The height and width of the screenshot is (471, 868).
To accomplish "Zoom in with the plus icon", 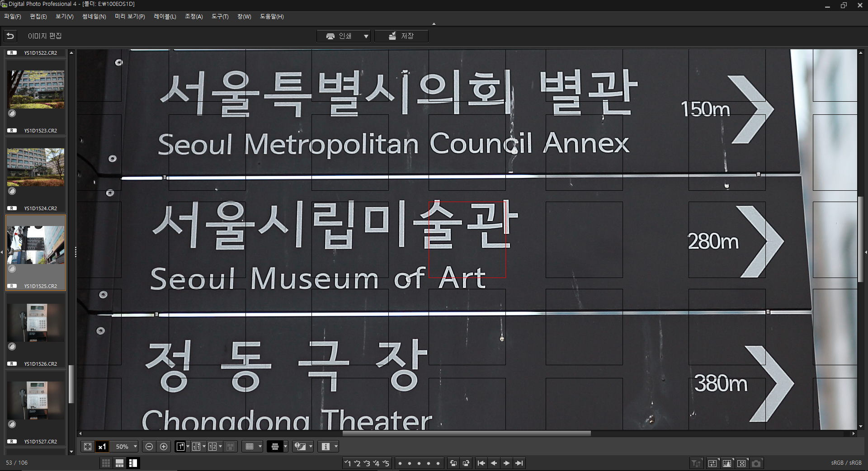I will [164, 447].
